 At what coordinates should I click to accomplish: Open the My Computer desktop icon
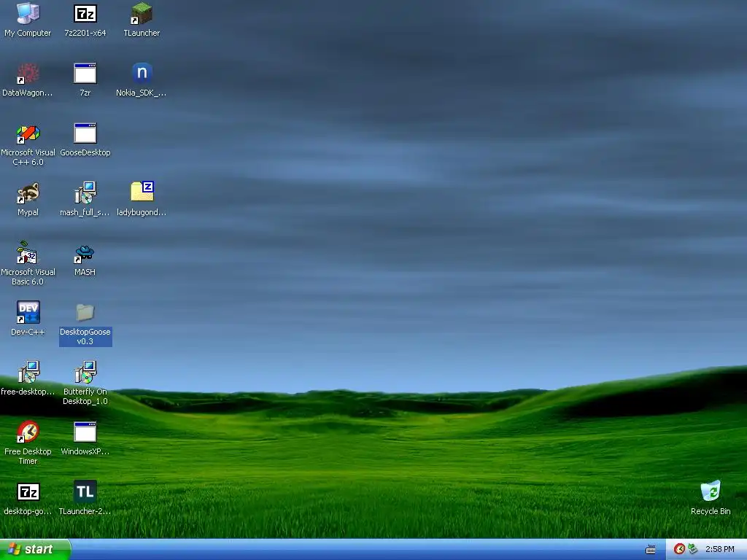click(x=28, y=13)
